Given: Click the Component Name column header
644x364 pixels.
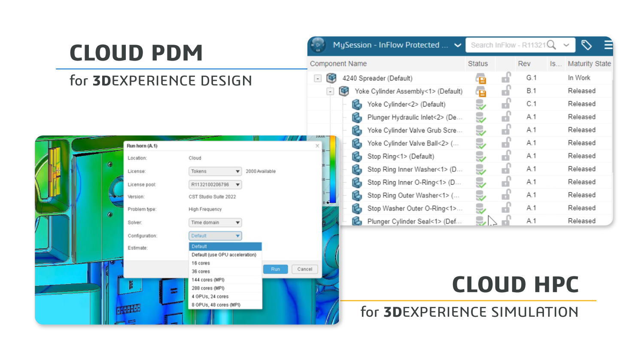Looking at the screenshot, I should pos(338,64).
